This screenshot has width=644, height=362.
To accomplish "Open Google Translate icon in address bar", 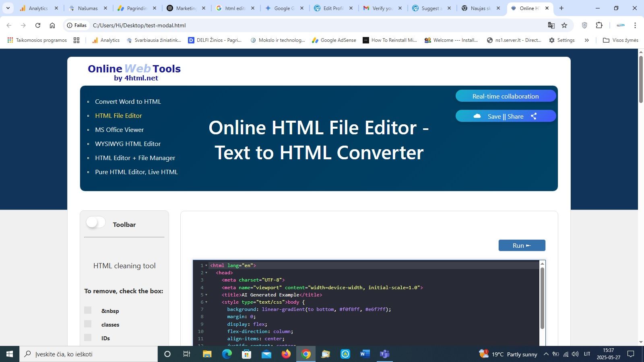I will [551, 25].
